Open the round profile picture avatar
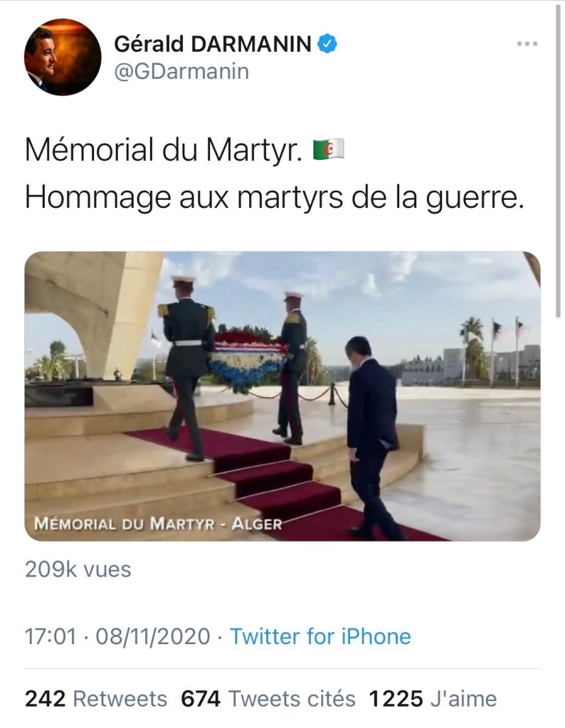Image resolution: width=565 pixels, height=728 pixels. coord(62,57)
